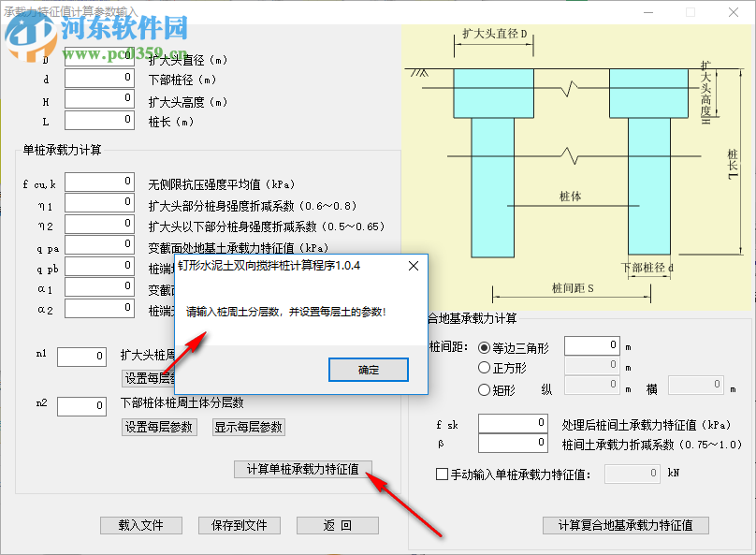Click 显示每层参数 button
The width and height of the screenshot is (756, 555).
(251, 427)
